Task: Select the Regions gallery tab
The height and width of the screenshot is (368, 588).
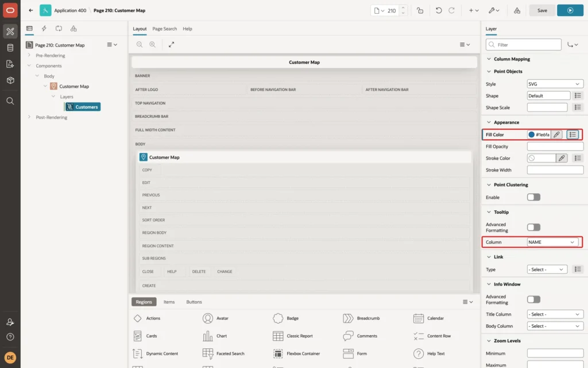Action: (x=144, y=301)
